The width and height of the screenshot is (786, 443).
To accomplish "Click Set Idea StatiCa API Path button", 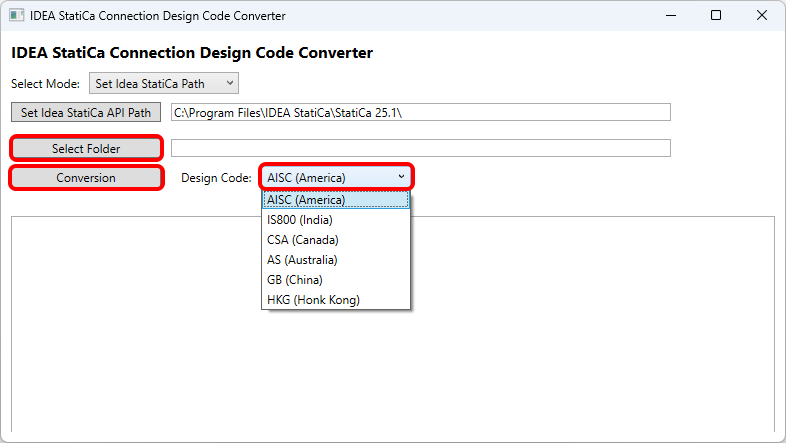I will [x=86, y=112].
